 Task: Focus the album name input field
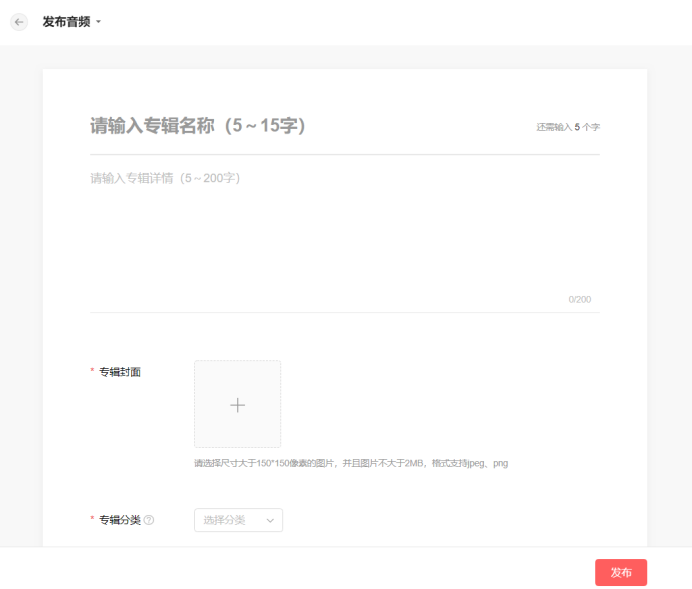300,126
